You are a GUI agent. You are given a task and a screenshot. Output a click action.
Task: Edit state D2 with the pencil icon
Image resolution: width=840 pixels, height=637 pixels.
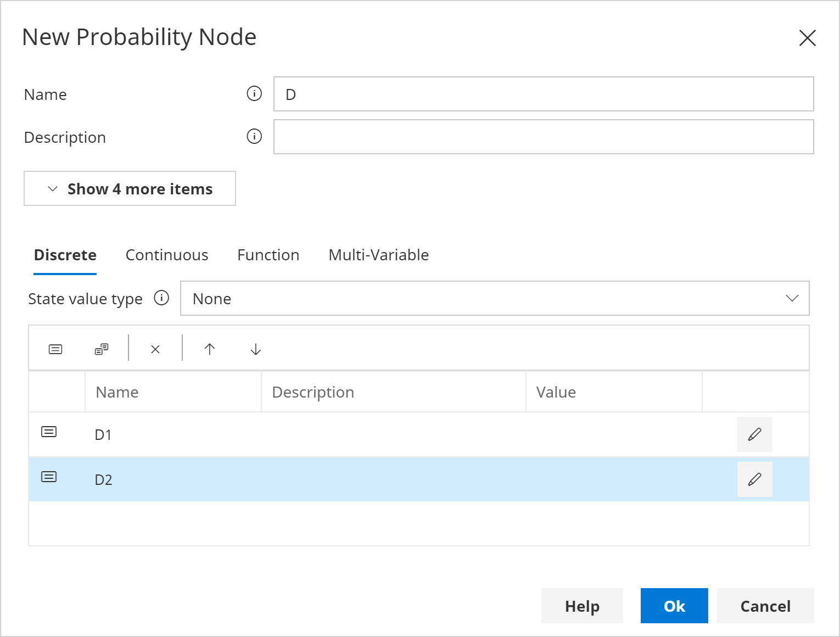pyautogui.click(x=754, y=479)
